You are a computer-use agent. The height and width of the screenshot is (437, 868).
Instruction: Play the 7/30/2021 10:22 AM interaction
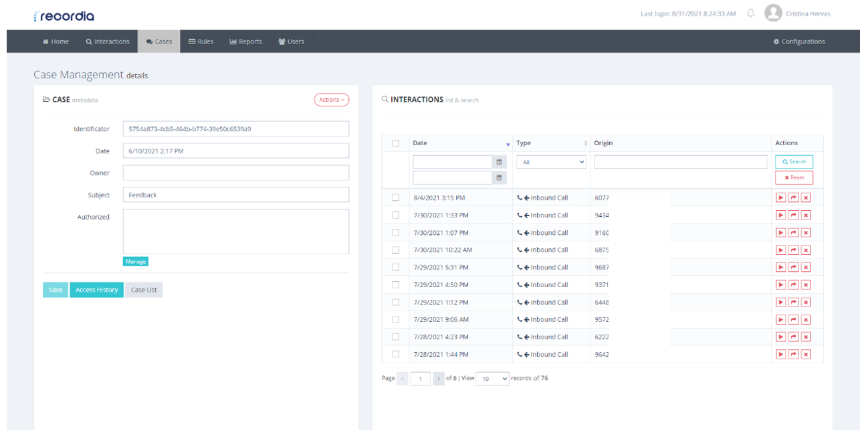pos(780,250)
